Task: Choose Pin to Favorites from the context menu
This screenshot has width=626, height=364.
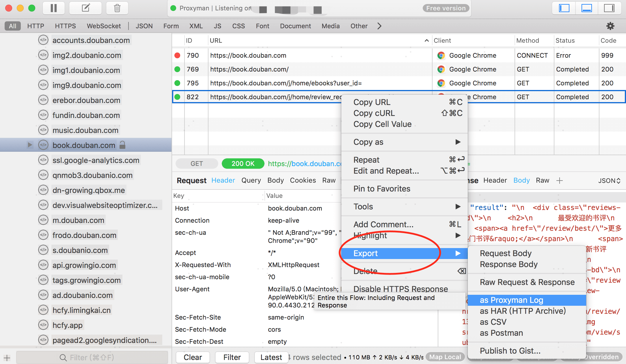Action: pos(404,189)
